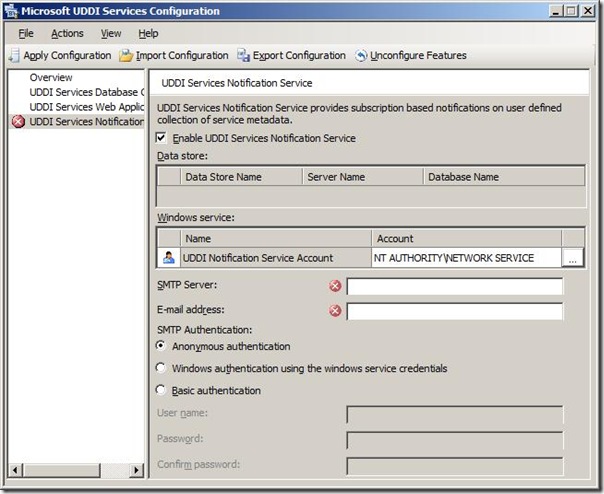Minimize the UDDI Services Configuration window
Screen dimensions: 604x494
[x=555, y=11]
